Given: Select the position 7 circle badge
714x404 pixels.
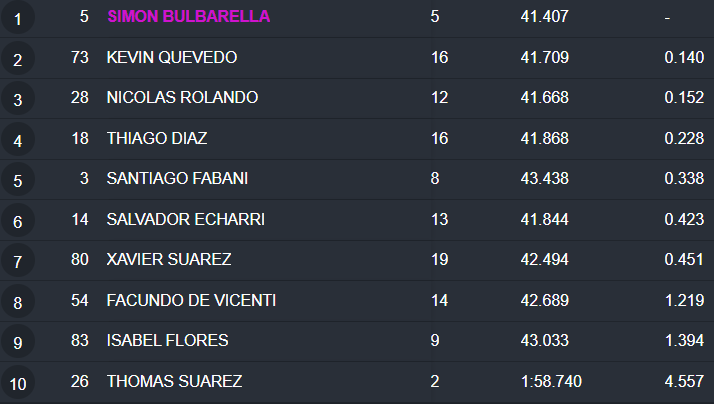Looking at the screenshot, I should tap(17, 261).
